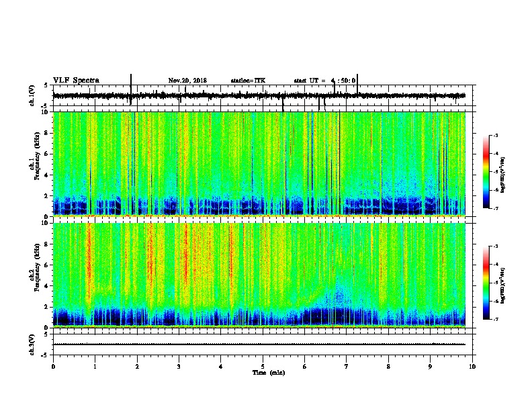Select the "Nov.20, 2018" date label
This screenshot has width=532, height=411.
(x=187, y=81)
